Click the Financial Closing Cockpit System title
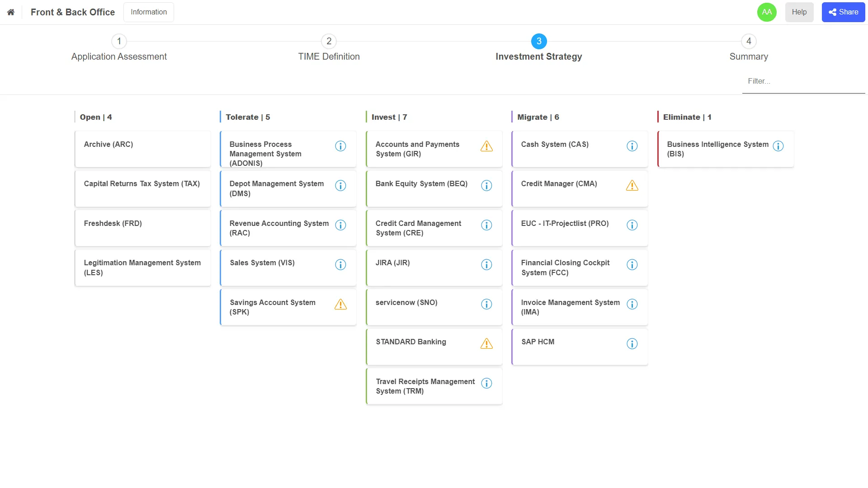The width and height of the screenshot is (868, 488). 565,268
